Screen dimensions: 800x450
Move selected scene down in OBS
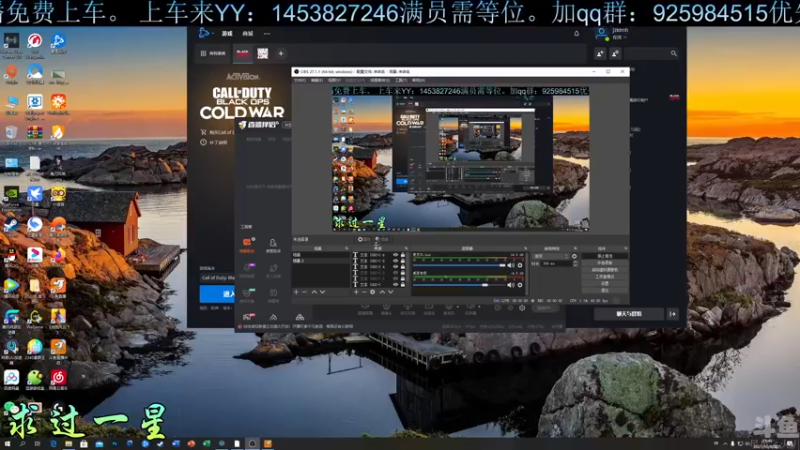click(x=322, y=292)
